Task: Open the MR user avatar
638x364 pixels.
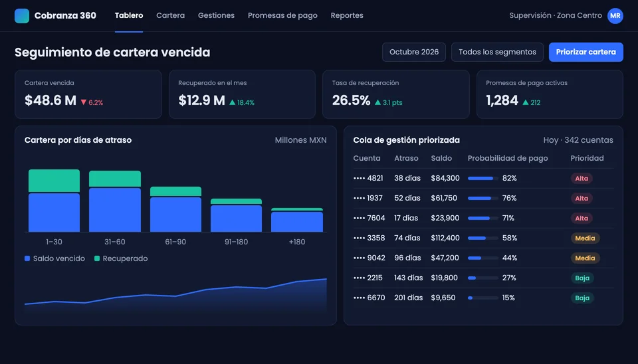Action: 615,16
